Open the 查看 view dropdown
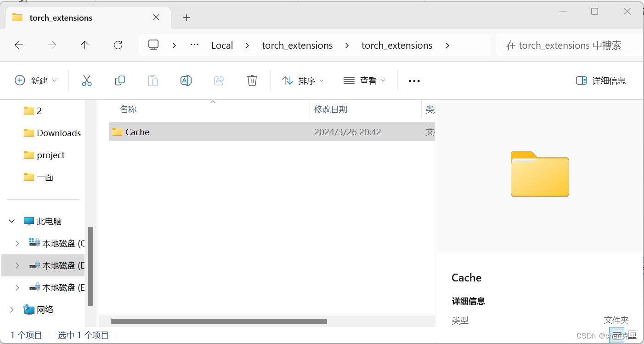The width and height of the screenshot is (644, 344). [365, 80]
